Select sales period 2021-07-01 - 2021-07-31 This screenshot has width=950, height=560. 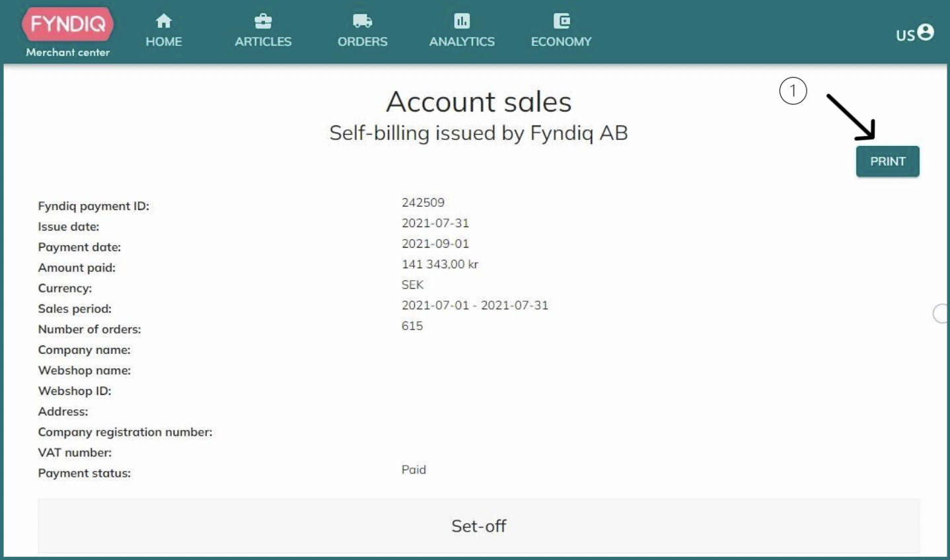474,304
